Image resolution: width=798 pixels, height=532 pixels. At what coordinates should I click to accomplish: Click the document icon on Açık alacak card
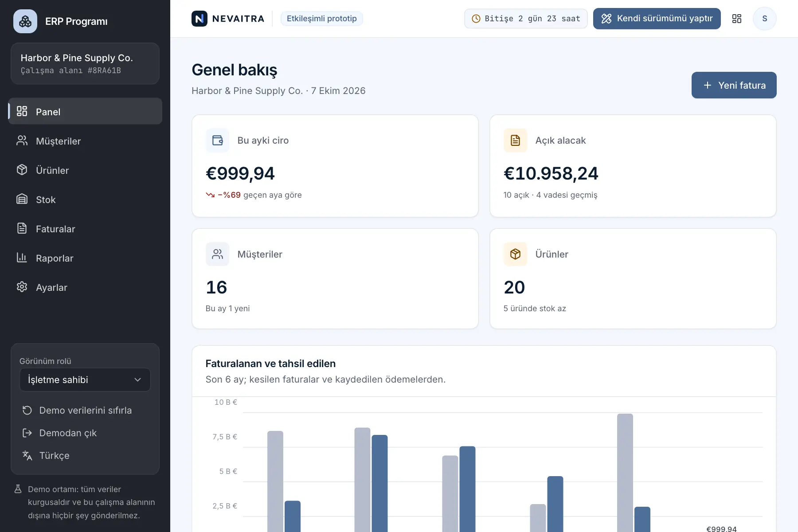[516, 141]
